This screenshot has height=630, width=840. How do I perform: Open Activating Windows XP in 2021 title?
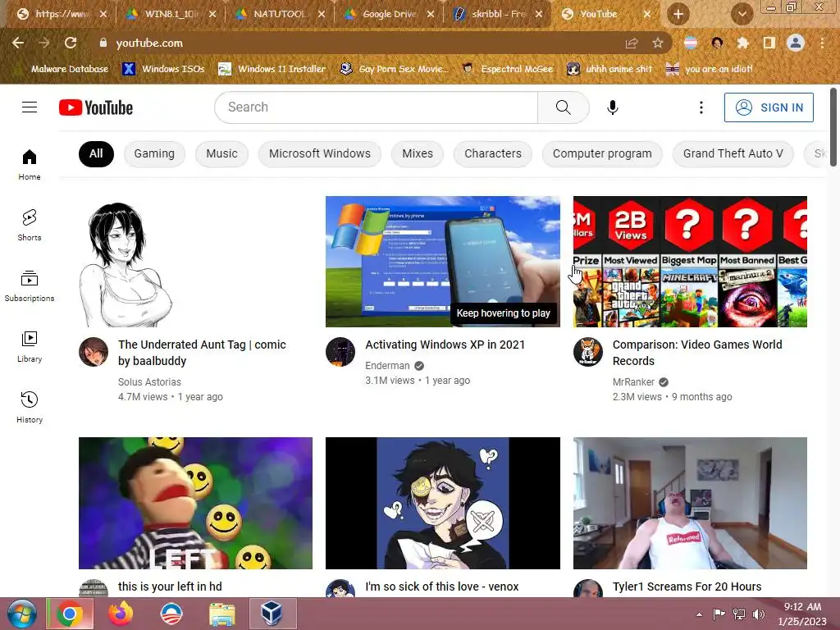(x=445, y=345)
